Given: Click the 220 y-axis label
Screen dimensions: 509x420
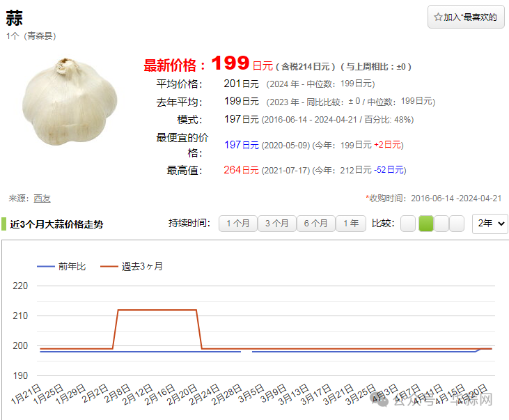Looking at the screenshot, I should [x=20, y=286].
